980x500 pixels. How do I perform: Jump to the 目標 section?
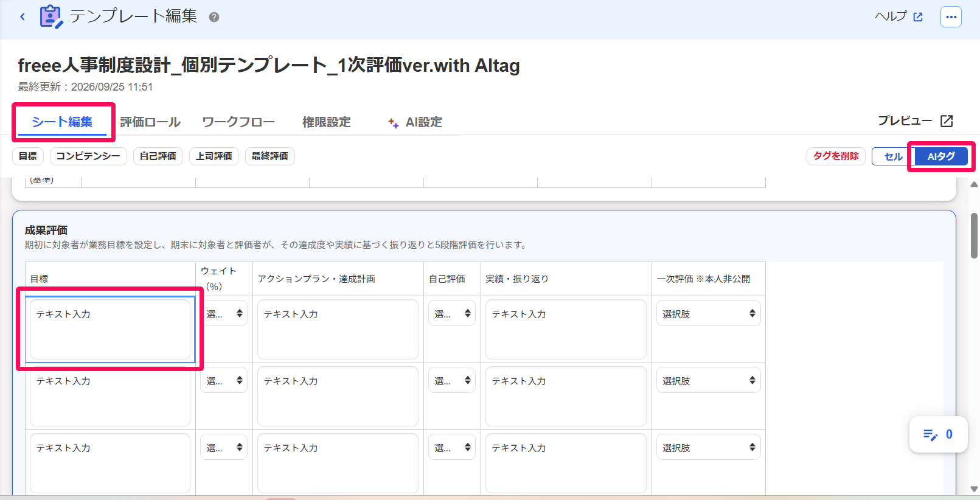pos(28,156)
